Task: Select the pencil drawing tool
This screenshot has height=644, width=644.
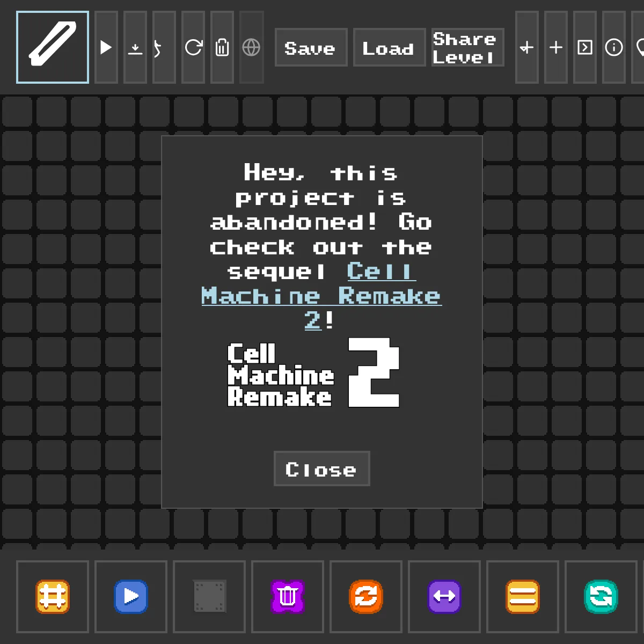Action: [x=52, y=47]
